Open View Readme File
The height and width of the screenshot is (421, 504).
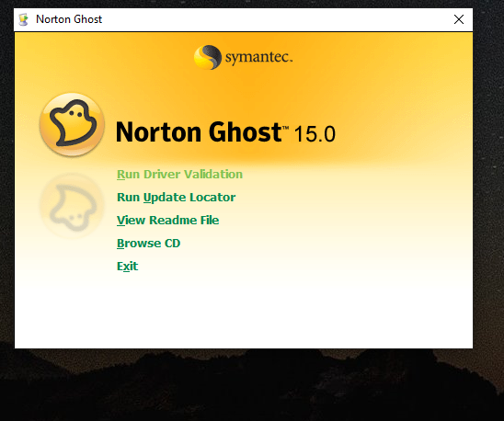(x=167, y=220)
